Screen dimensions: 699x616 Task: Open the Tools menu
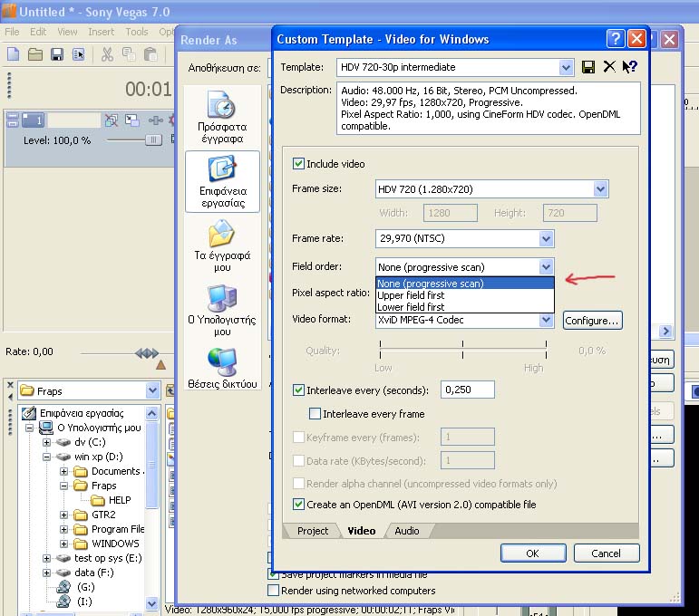tap(136, 32)
